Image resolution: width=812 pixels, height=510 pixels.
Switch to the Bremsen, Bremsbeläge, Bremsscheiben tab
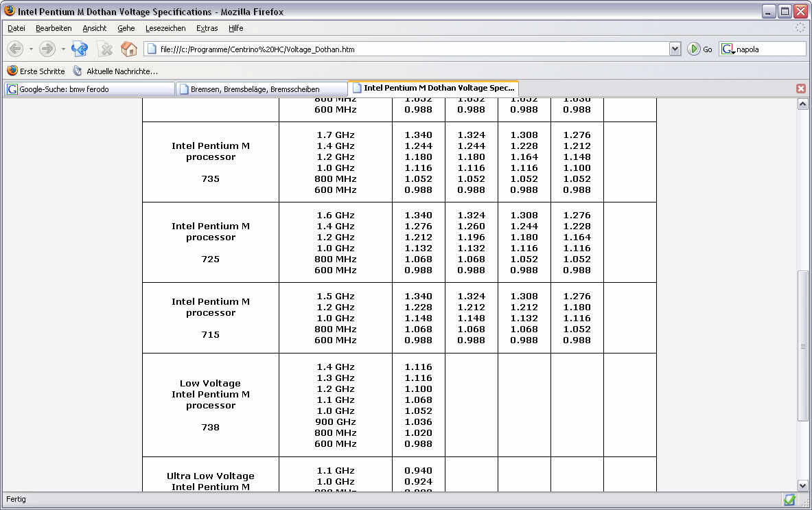tap(262, 89)
